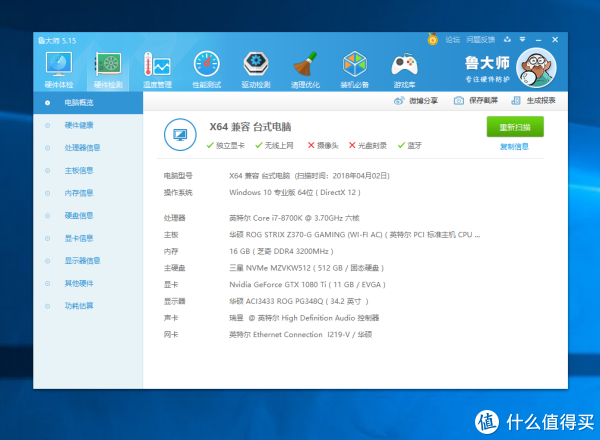Viewport: 600px width, 440px height.
Task: Share via 微博分享
Action: pyautogui.click(x=416, y=101)
